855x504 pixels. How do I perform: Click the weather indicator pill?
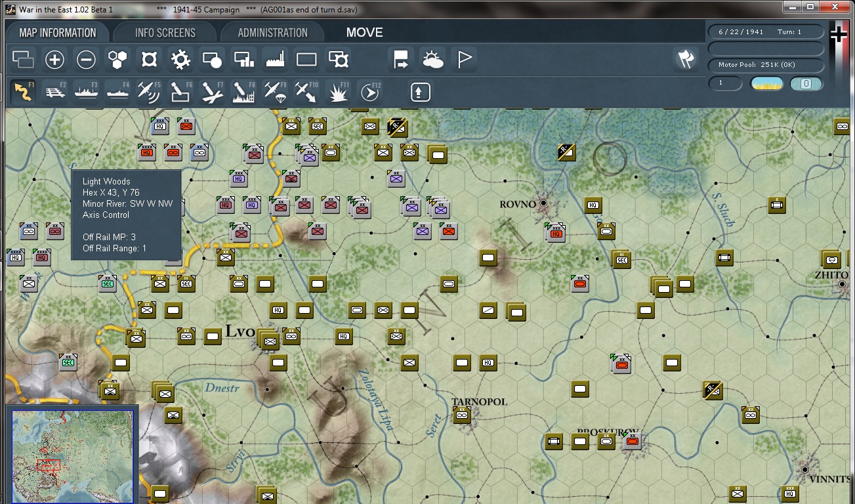pos(766,84)
